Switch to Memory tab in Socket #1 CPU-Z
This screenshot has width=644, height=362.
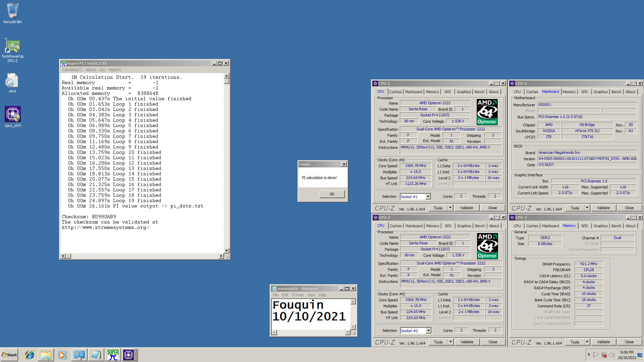coord(432,92)
